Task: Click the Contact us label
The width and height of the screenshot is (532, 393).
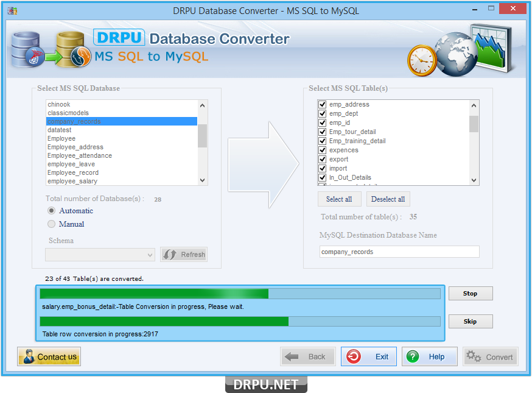Action: click(57, 356)
